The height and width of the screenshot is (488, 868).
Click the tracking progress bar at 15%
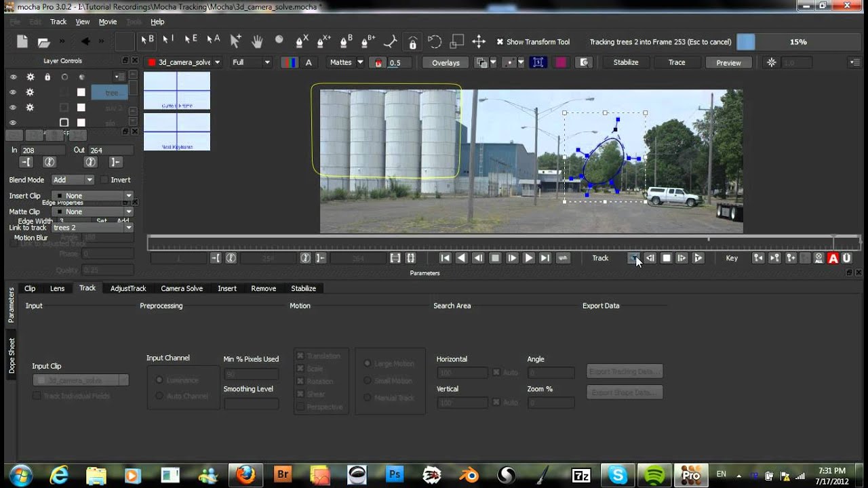799,42
